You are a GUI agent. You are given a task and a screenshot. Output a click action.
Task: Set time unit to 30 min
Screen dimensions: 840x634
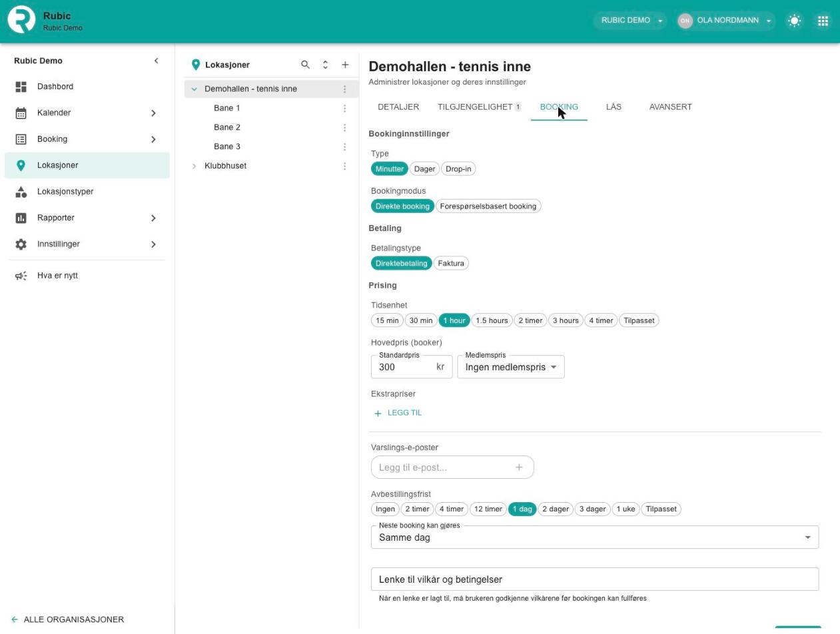(x=421, y=321)
